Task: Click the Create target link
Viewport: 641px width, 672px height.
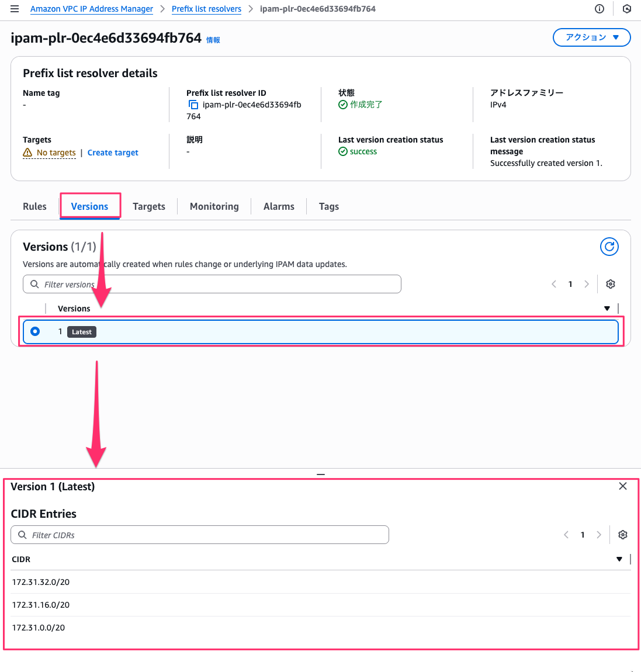Action: pyautogui.click(x=113, y=153)
